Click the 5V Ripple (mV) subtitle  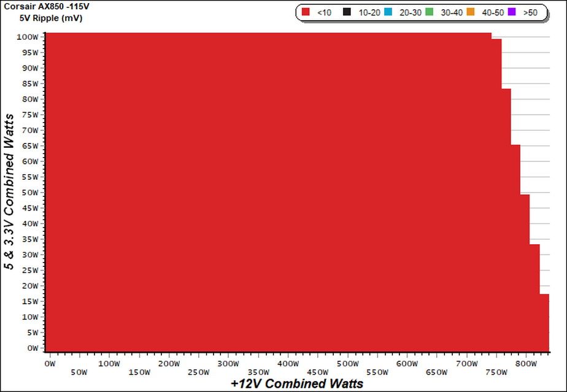coord(51,18)
